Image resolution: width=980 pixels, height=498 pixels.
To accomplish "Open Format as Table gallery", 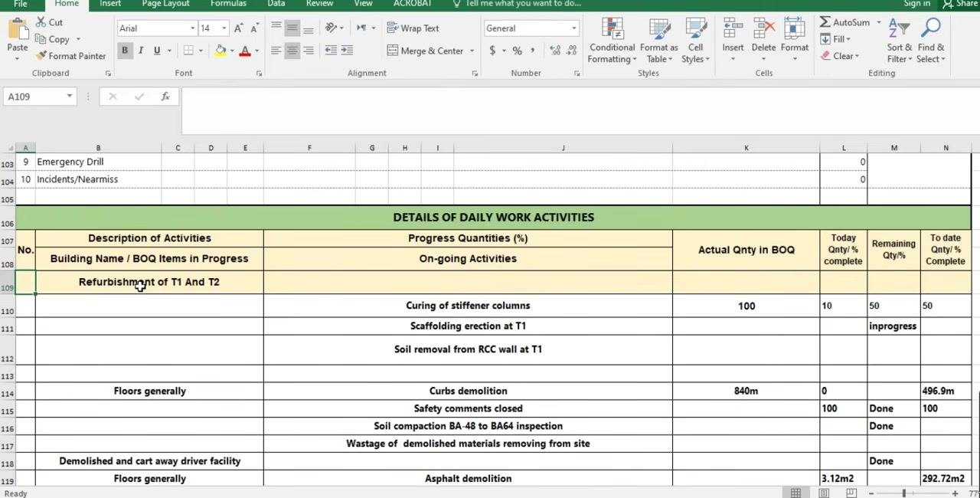I will coord(659,41).
